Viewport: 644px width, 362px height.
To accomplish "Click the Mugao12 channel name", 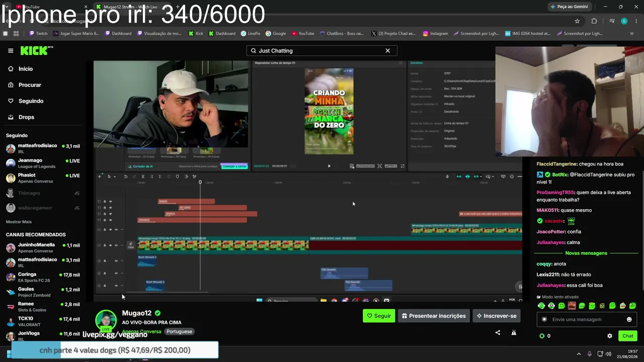I will pyautogui.click(x=137, y=313).
